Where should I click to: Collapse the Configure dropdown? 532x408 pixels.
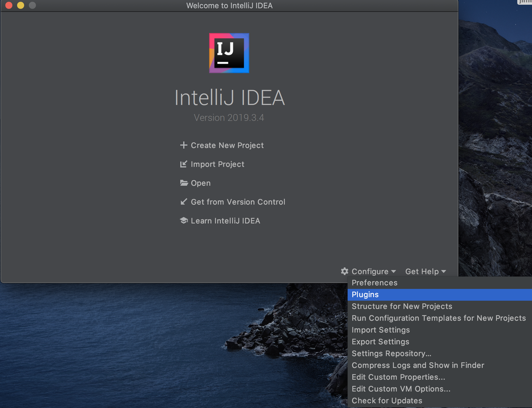(x=374, y=272)
